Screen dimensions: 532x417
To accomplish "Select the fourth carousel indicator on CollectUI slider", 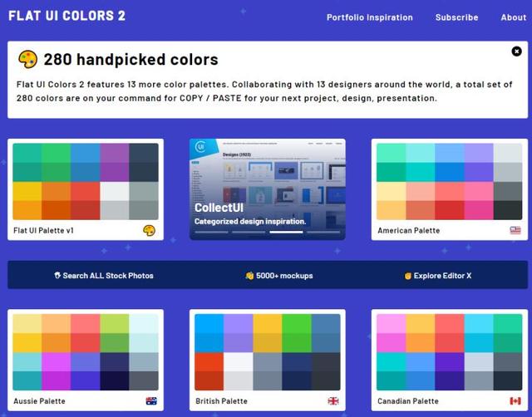I will 323,233.
